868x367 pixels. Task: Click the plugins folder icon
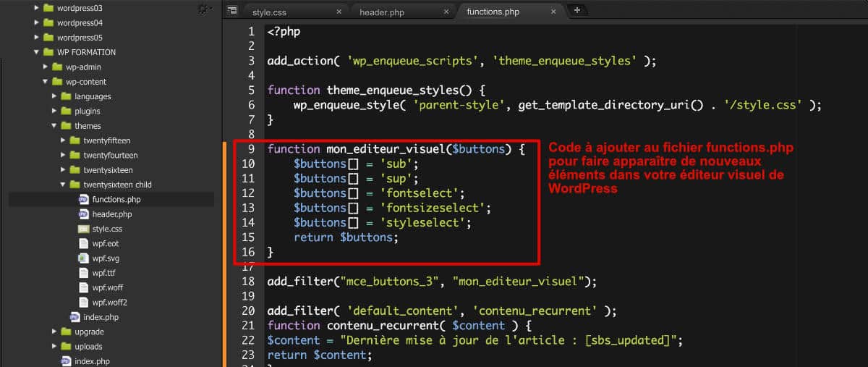66,111
